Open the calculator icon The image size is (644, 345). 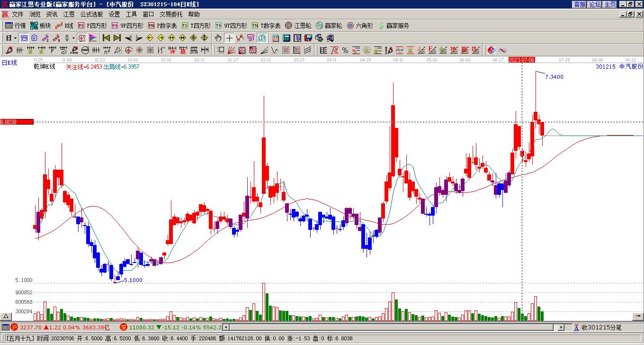pos(286,38)
